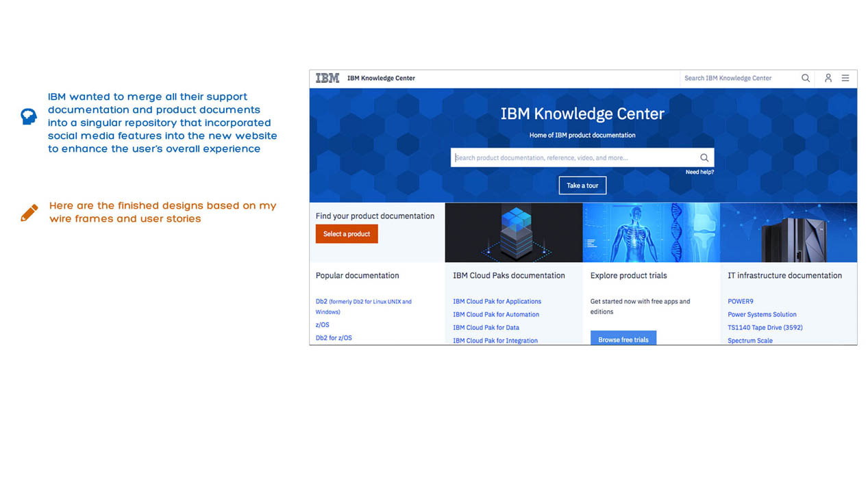Open the TS1140 Tape Drive (3592) link
The width and height of the screenshot is (868, 488).
765,327
